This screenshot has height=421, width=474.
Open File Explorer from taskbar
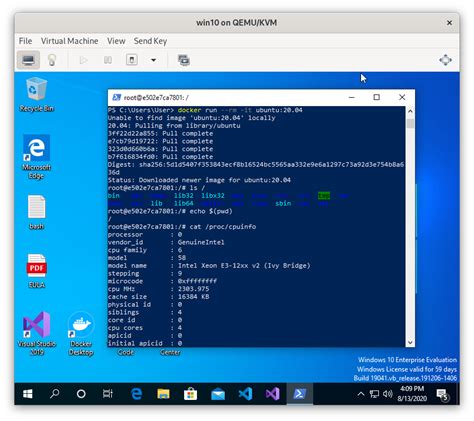pyautogui.click(x=163, y=394)
